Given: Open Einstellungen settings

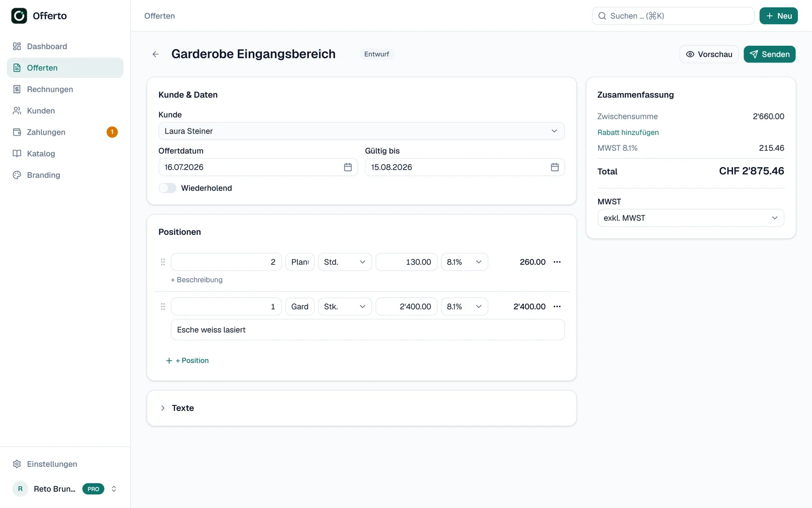Looking at the screenshot, I should point(65,464).
